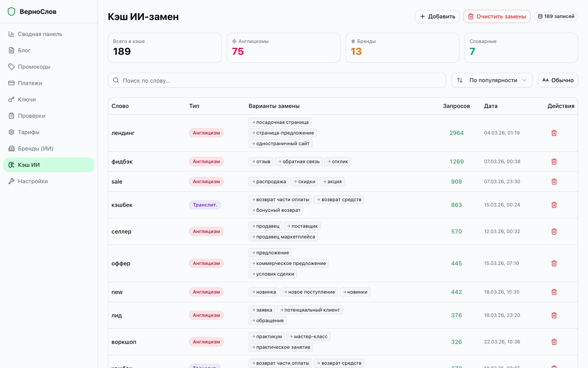Click the обратная связь replacement chip

coord(299,162)
